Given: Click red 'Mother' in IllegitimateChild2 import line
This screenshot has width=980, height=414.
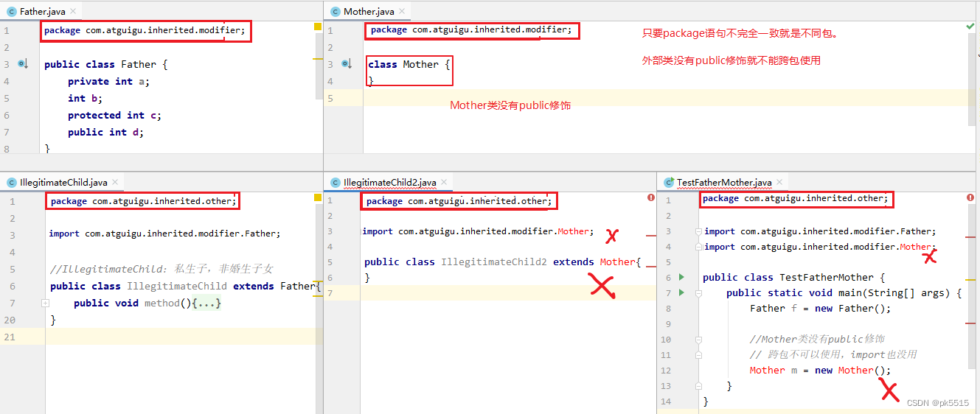Looking at the screenshot, I should tap(573, 231).
